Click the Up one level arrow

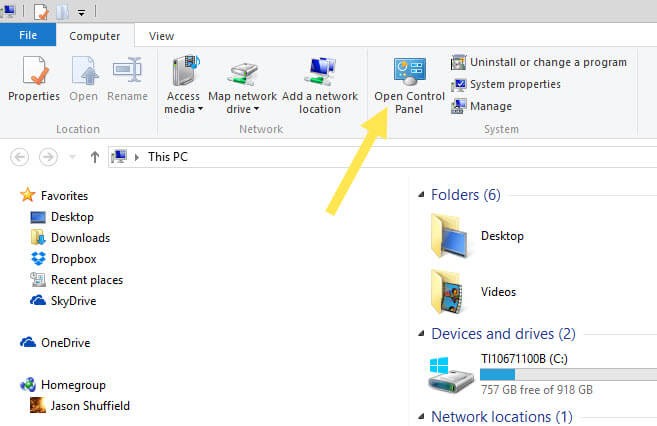(94, 157)
